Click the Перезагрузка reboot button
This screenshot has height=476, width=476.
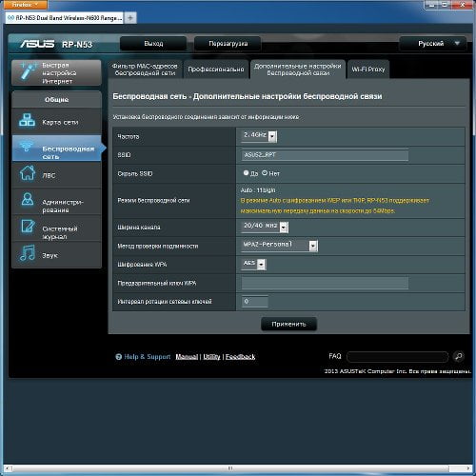tap(228, 44)
